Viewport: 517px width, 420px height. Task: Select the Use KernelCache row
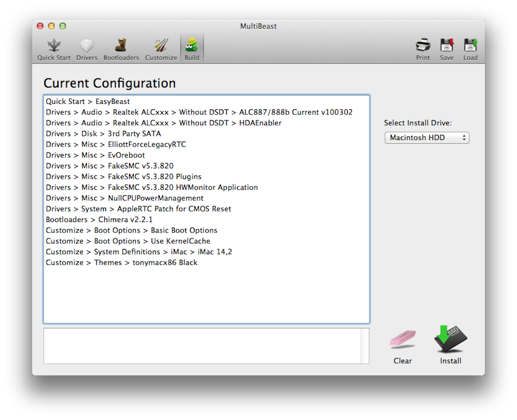click(206, 241)
